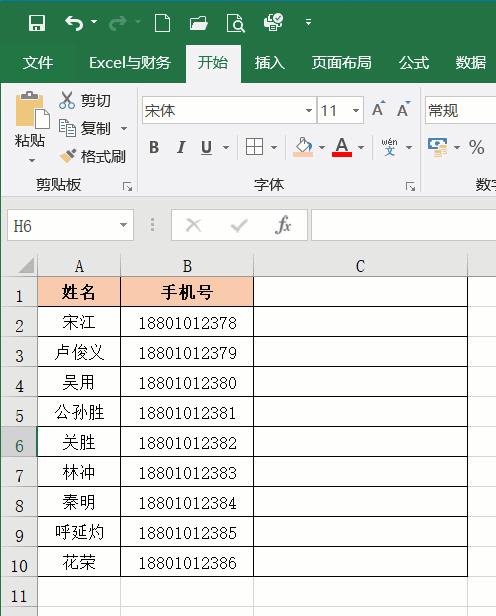Open the 字体 dialog launcher

(x=410, y=187)
